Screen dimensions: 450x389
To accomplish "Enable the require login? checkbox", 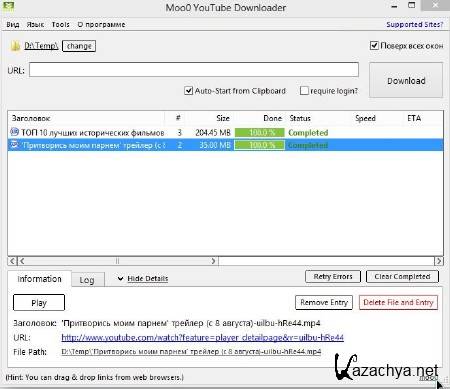I will [304, 91].
